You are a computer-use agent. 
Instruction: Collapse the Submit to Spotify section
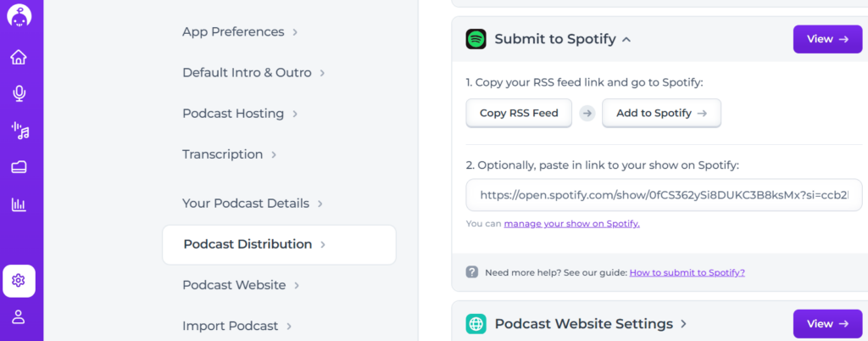tap(626, 39)
